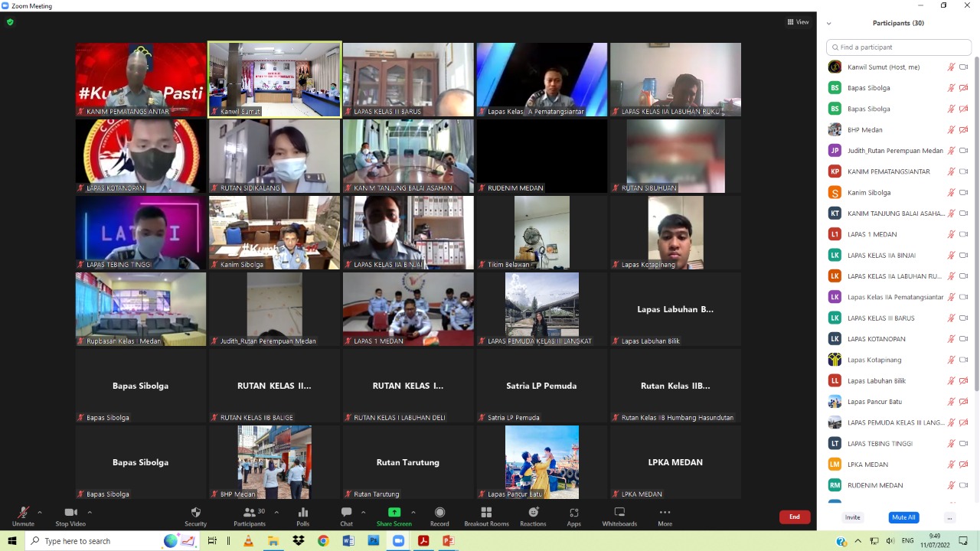Open Polls from the meeting toolbar
Screen dimensions: 980x551
(302, 513)
